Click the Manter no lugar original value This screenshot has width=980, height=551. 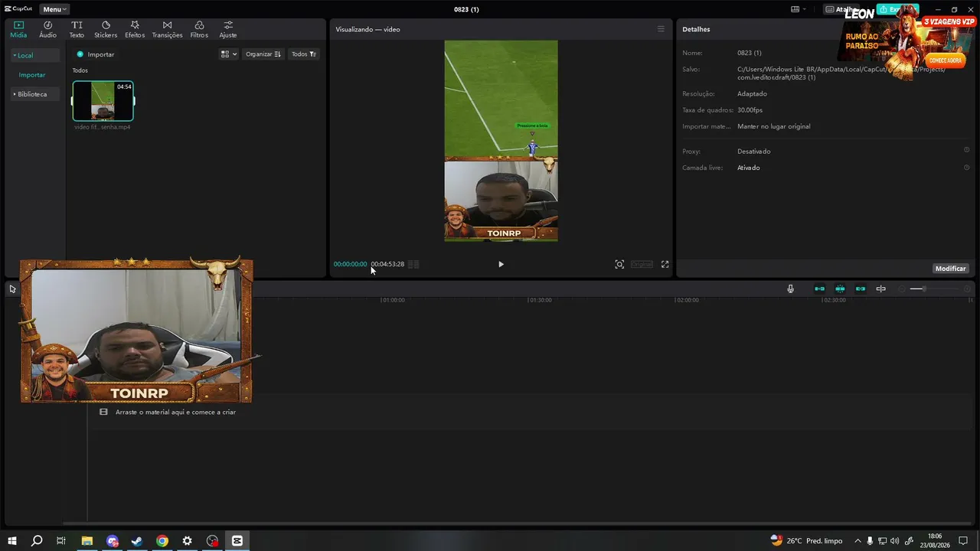pos(774,126)
